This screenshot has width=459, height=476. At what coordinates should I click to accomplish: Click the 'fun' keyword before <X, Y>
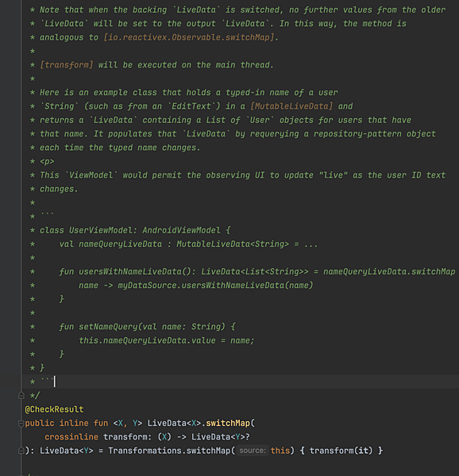click(x=101, y=423)
